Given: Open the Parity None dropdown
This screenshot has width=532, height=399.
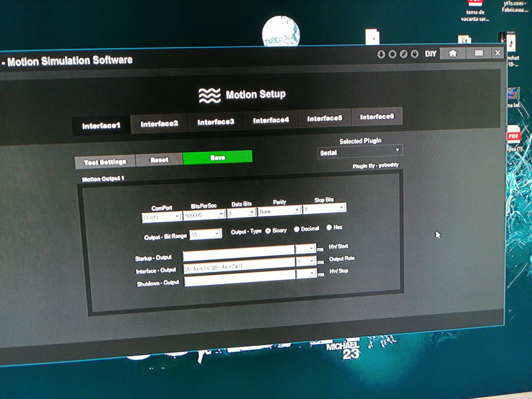Looking at the screenshot, I should (x=279, y=211).
